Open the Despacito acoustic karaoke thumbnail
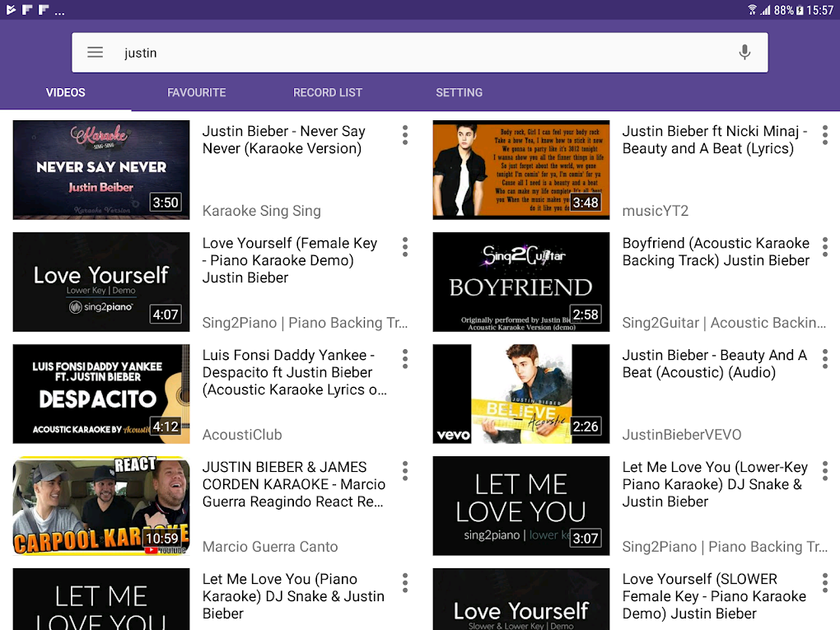This screenshot has width=840, height=630. click(x=100, y=394)
